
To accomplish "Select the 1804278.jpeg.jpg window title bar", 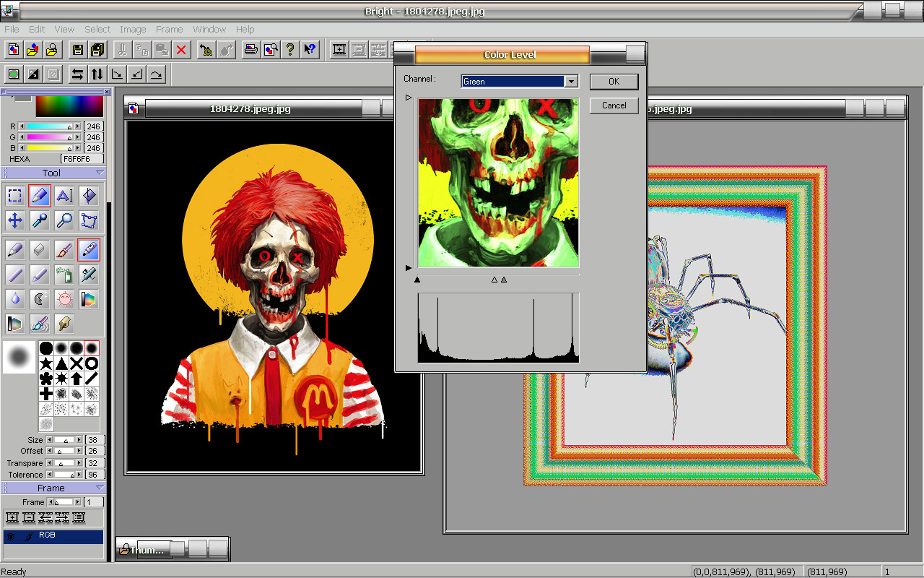I will coord(250,109).
